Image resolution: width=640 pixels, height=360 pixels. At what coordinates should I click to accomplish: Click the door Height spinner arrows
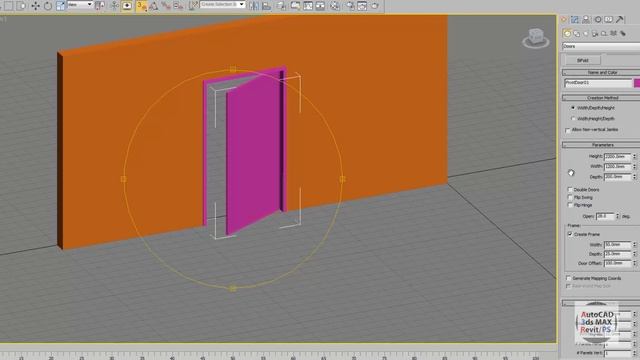634,156
